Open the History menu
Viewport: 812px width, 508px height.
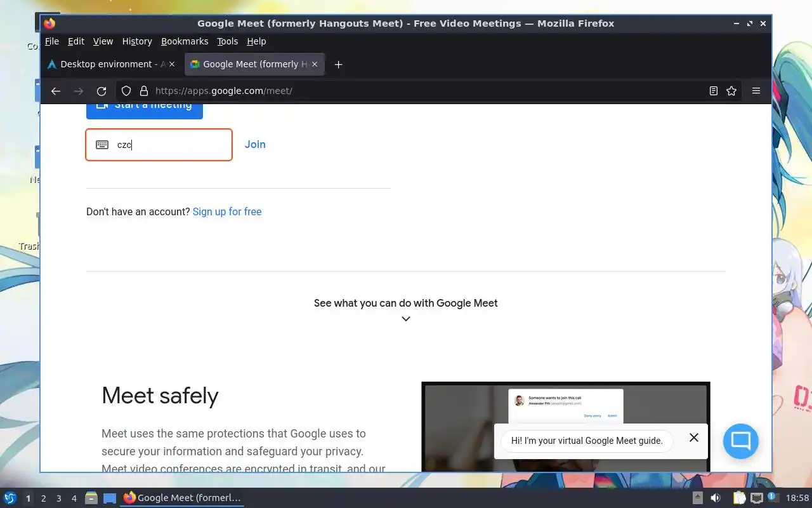coord(137,41)
